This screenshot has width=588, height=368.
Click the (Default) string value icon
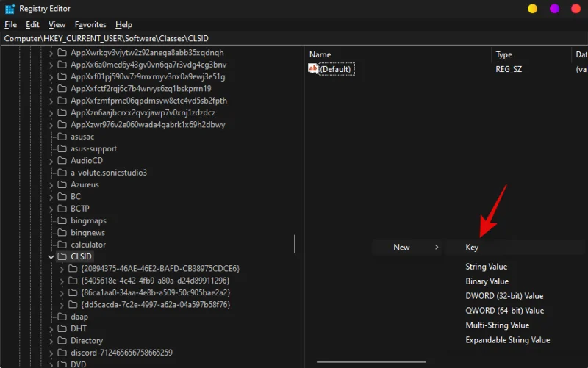[x=314, y=69]
